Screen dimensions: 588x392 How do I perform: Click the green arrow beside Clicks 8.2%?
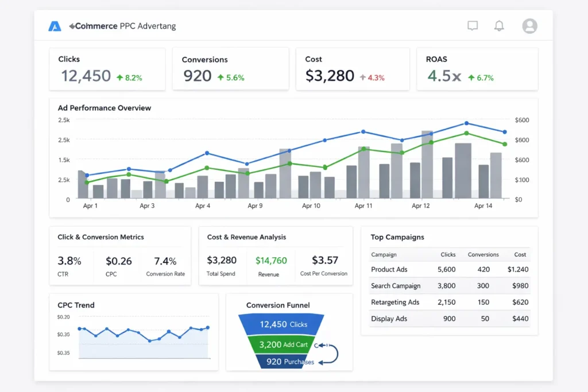[119, 77]
